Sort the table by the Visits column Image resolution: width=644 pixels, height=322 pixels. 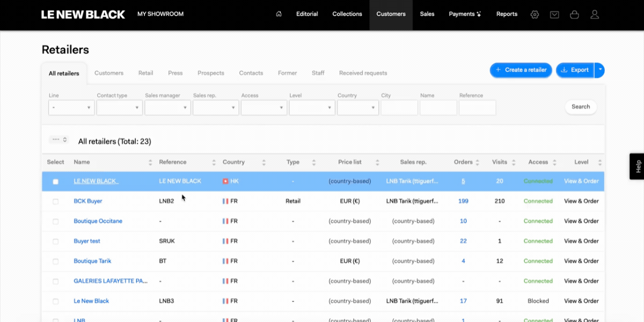[514, 162]
